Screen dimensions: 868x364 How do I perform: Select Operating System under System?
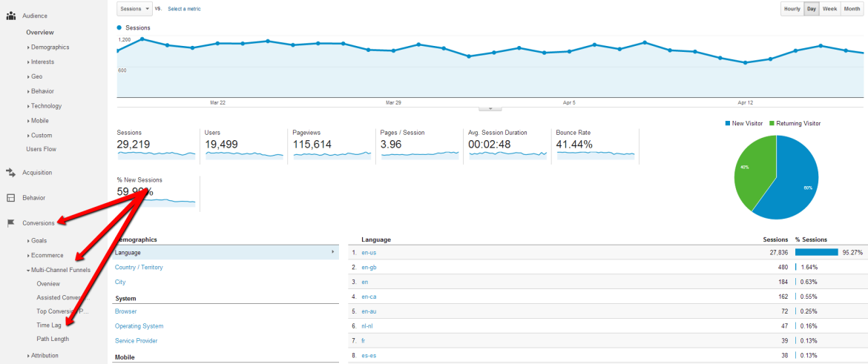139,326
